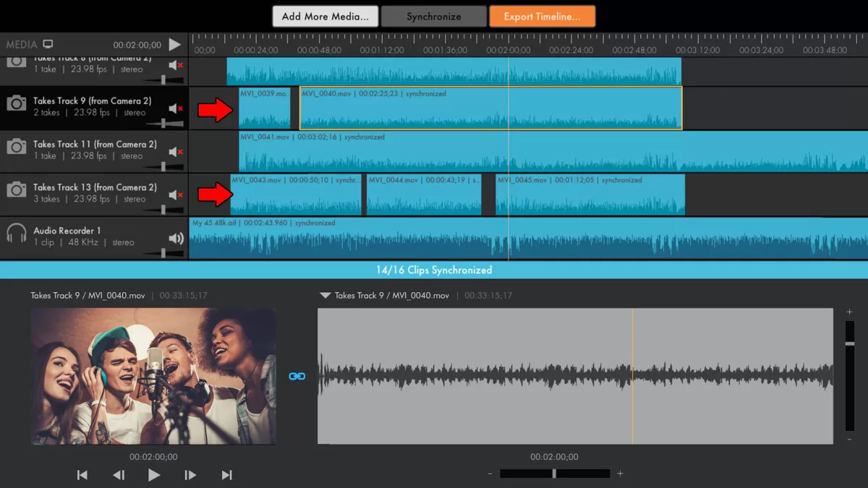Click the camera icon of Takes Track 9
Viewport: 868px width, 488px height.
point(17,104)
